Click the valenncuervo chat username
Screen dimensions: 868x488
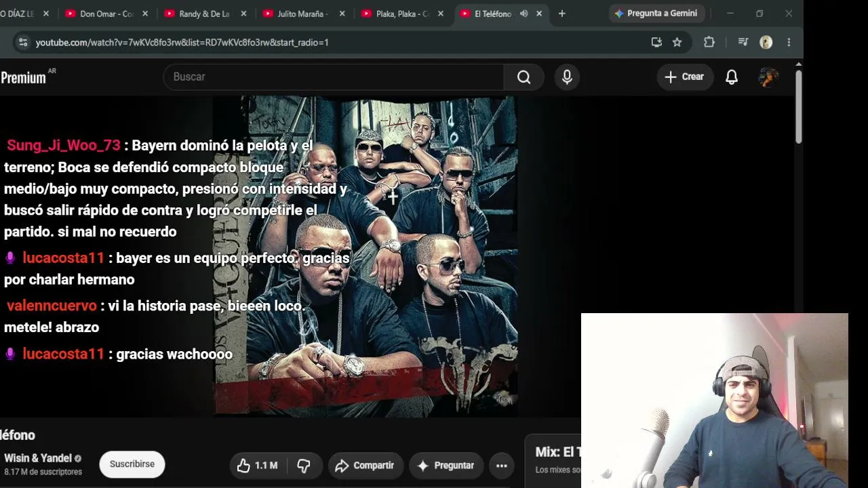tap(52, 306)
